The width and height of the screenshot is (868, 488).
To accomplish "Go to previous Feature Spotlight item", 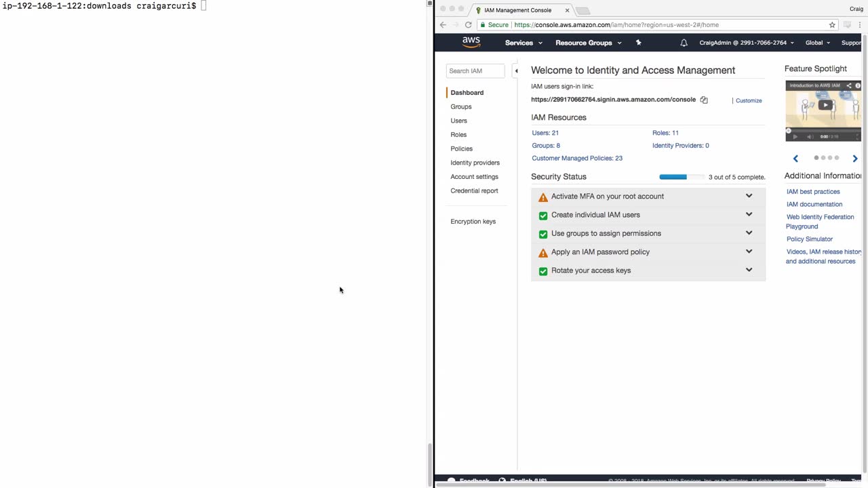I will pos(795,159).
